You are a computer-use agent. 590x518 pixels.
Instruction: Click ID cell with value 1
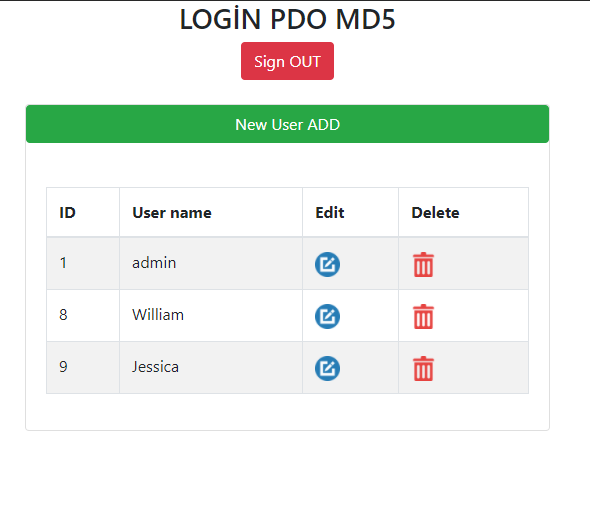coord(83,263)
